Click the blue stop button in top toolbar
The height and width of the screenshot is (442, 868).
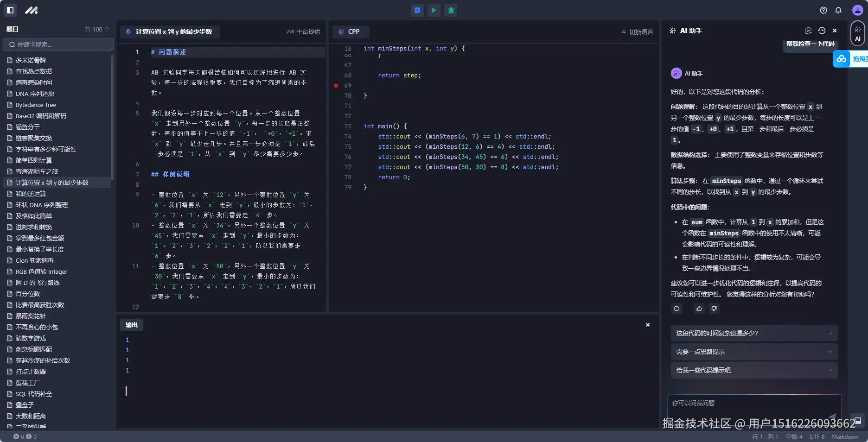tap(417, 10)
